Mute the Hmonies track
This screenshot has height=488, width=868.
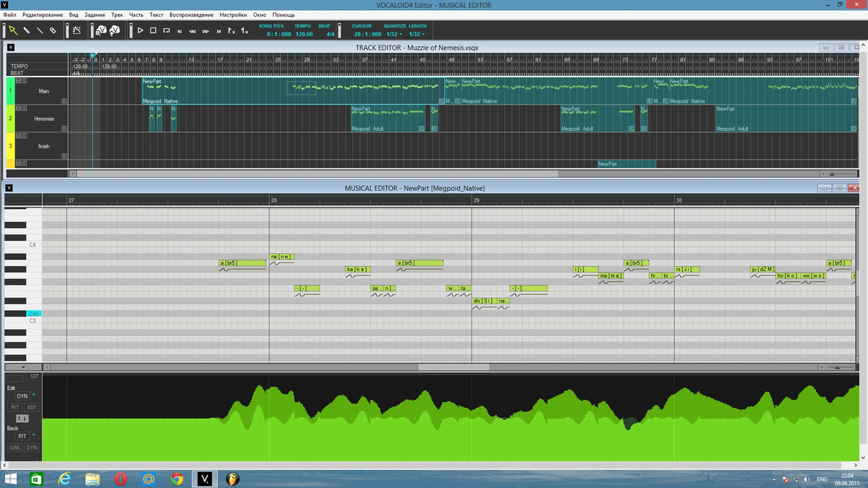coord(18,108)
